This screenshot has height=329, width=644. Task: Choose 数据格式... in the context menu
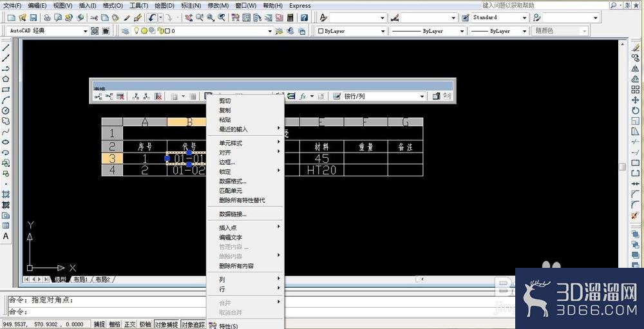tap(245, 181)
